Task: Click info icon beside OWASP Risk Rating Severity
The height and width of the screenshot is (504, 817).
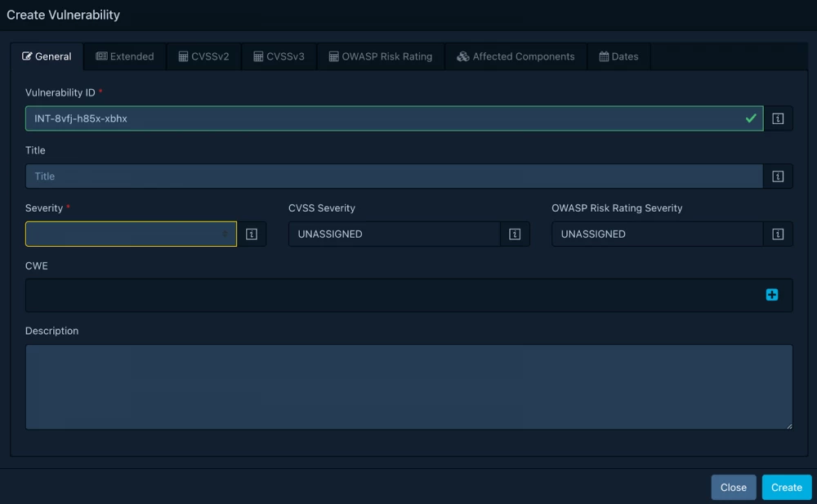Action: [x=778, y=234]
